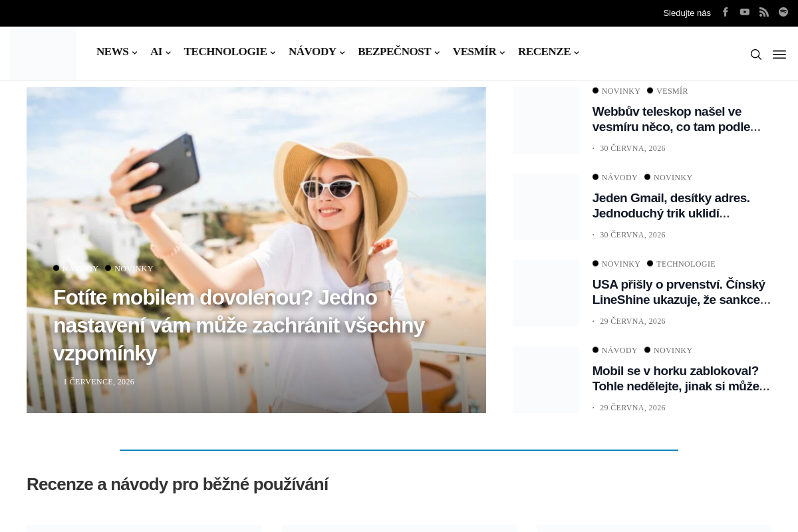Open the NÁVODY menu
The image size is (798, 532).
(x=313, y=52)
